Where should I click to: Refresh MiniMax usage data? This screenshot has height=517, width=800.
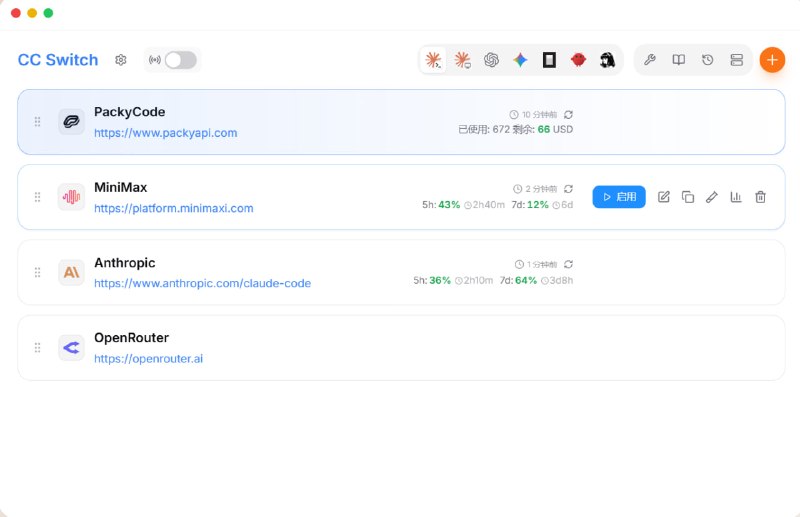[x=568, y=189]
